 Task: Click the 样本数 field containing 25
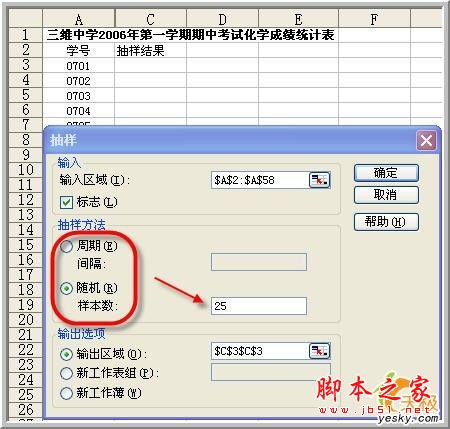[259, 306]
